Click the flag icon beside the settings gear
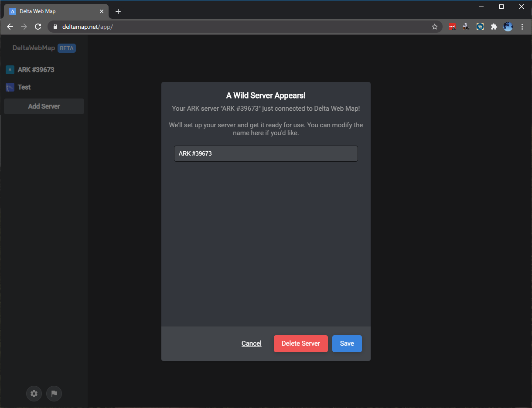The image size is (532, 408). click(54, 394)
